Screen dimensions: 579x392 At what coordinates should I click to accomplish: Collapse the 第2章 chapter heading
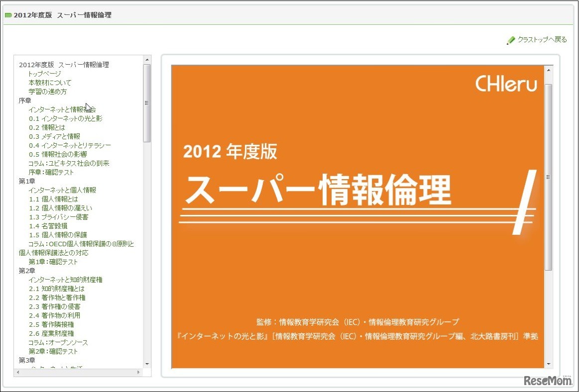point(26,271)
